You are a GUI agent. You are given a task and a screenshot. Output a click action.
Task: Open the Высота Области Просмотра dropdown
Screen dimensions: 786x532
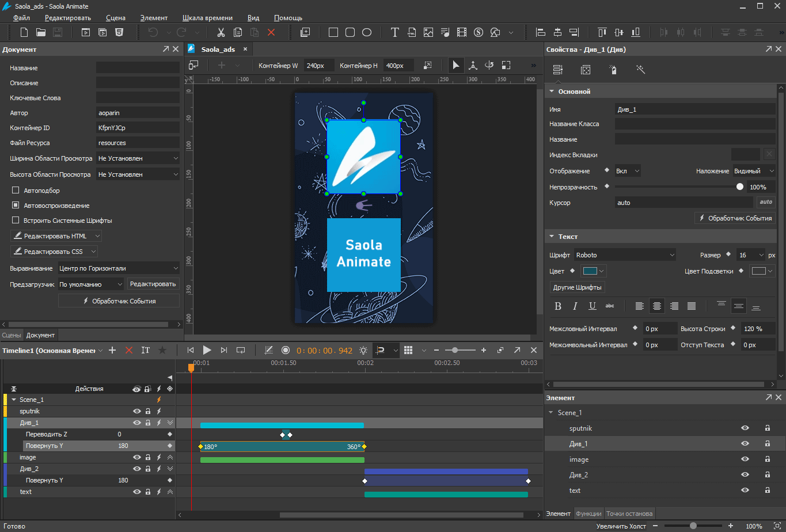tap(138, 174)
